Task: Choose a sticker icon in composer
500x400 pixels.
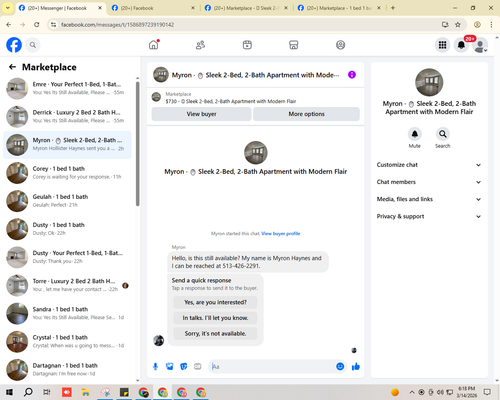Action: point(184,367)
